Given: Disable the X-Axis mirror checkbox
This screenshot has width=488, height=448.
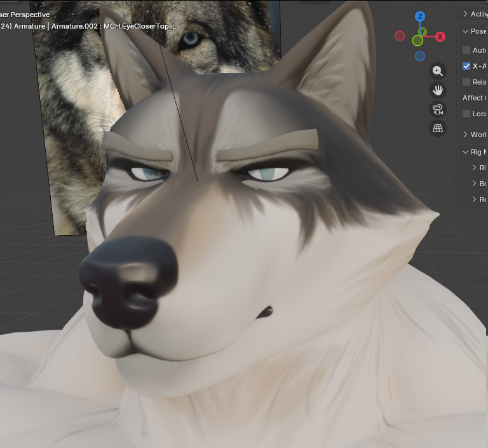Looking at the screenshot, I should (466, 66).
